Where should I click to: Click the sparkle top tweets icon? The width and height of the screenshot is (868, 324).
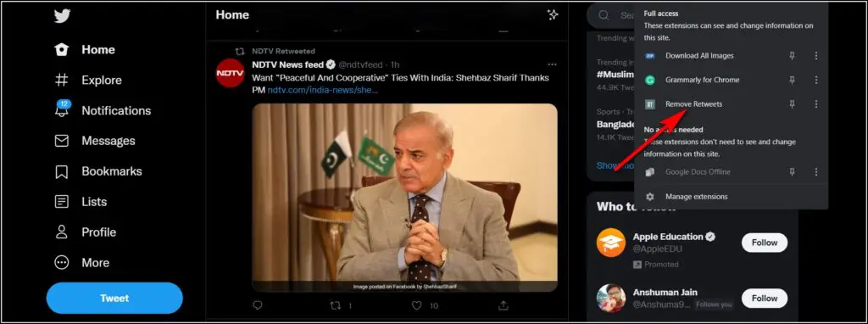(x=553, y=15)
